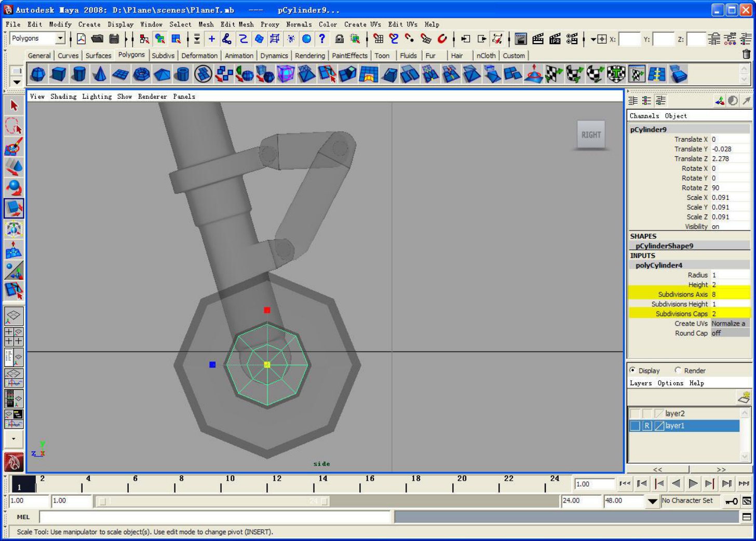The width and height of the screenshot is (756, 541).
Task: Toggle layer1 visibility box
Action: point(635,426)
